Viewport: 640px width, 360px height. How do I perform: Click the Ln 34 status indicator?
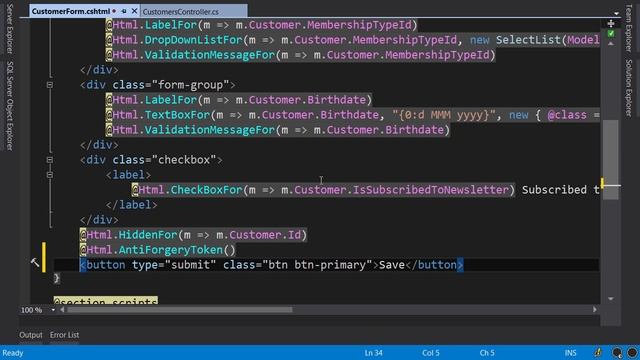coord(373,353)
